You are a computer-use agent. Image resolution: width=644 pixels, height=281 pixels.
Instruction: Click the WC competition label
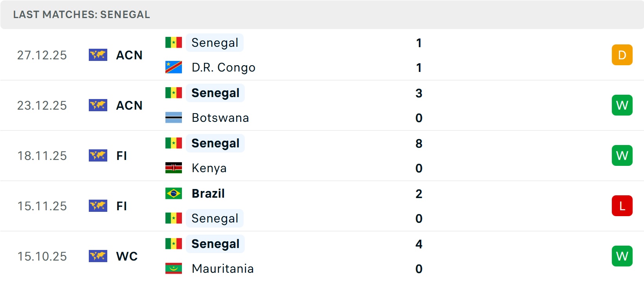[127, 256]
